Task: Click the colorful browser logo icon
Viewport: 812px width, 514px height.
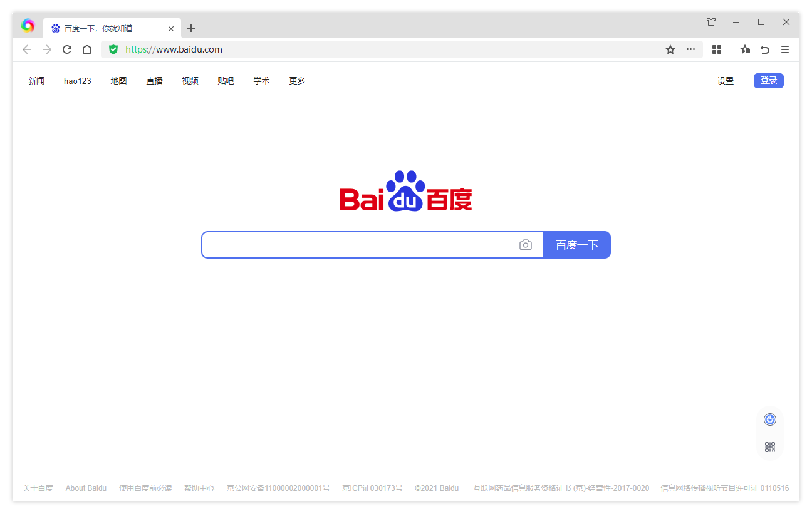Action: point(28,25)
